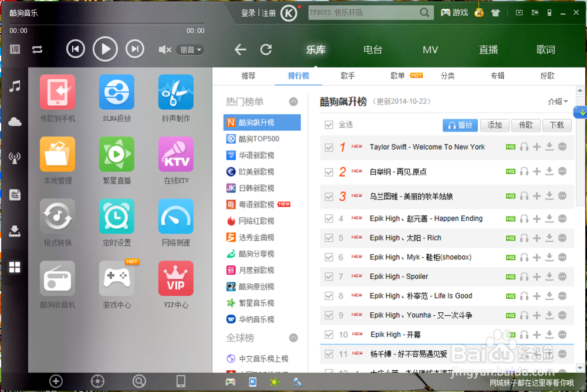This screenshot has height=392, width=587.
Task: Open the VIP中心 icon
Action: click(x=176, y=279)
